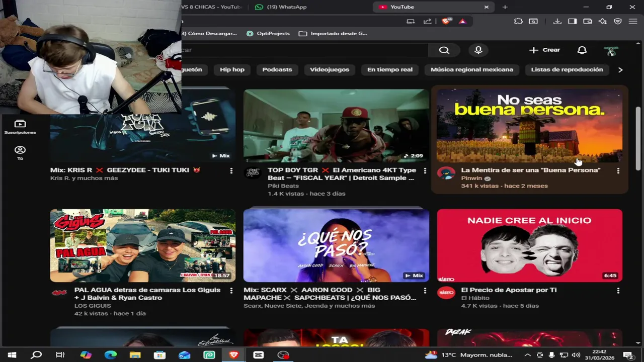Open NADIE CREE AL INICIO thumbnail
Viewport: 644px width, 362px height.
coord(529,245)
